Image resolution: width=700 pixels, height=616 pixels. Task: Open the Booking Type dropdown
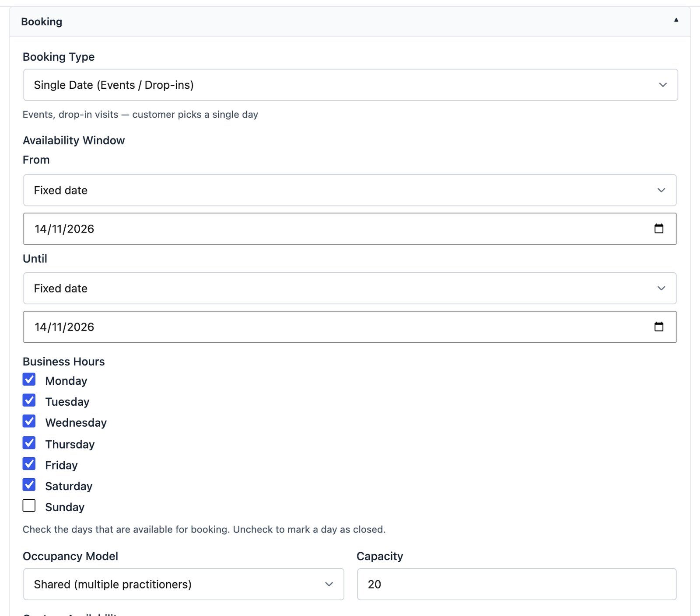[350, 85]
